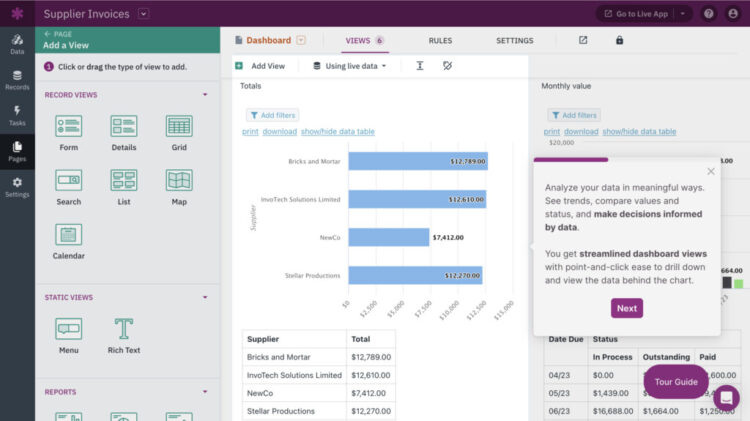750x421 pixels.
Task: Click the text height spacing icon in toolbar
Action: (419, 66)
